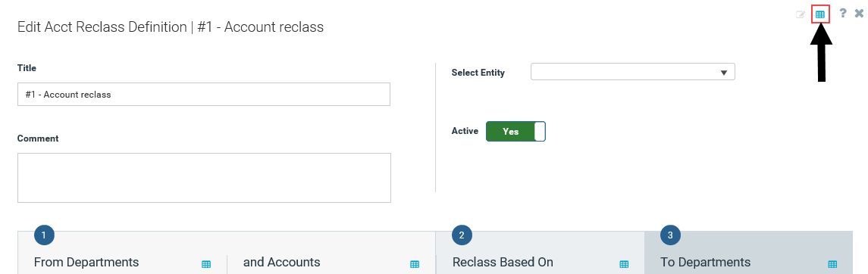Click the To Departments section heading
The image size is (868, 274).
point(705,262)
